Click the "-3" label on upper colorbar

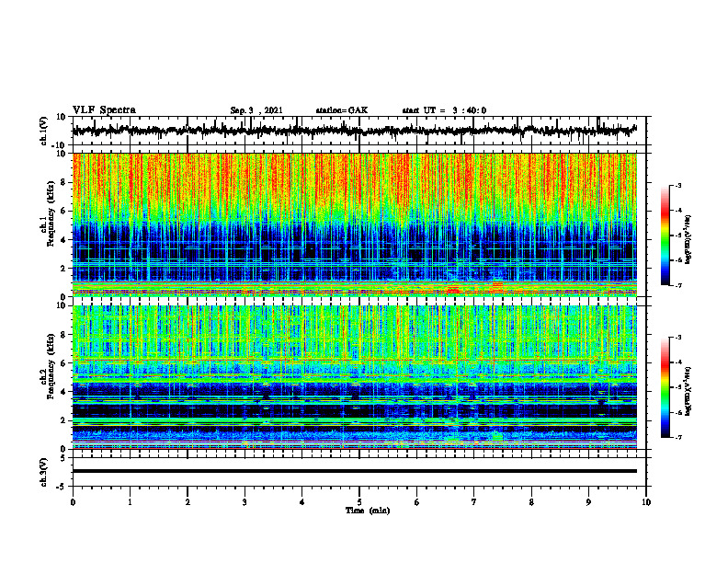tap(678, 185)
